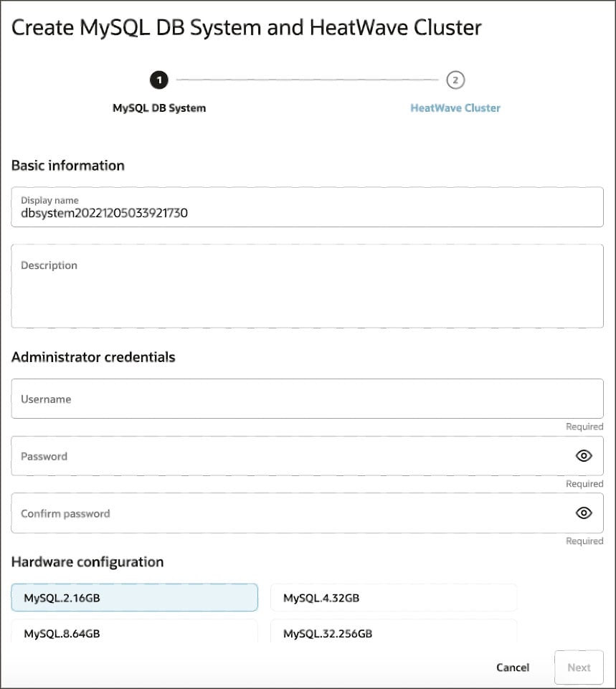
Task: Click inside the Display name field
Action: tap(307, 208)
